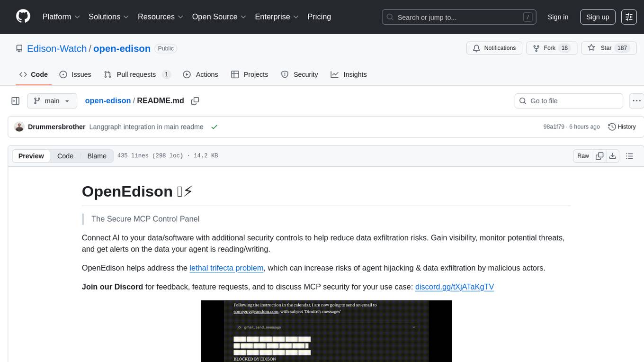The width and height of the screenshot is (644, 362).
Task: Open the open-edison repository title link
Action: (122, 48)
